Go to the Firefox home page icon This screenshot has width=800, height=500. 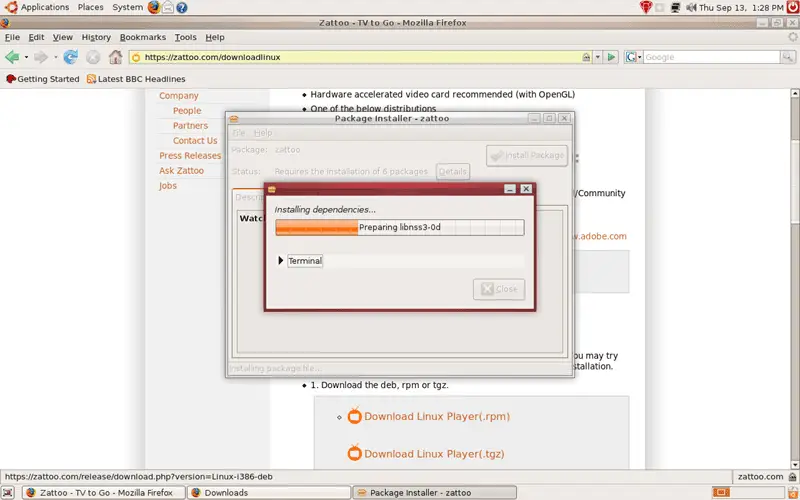pyautogui.click(x=116, y=57)
